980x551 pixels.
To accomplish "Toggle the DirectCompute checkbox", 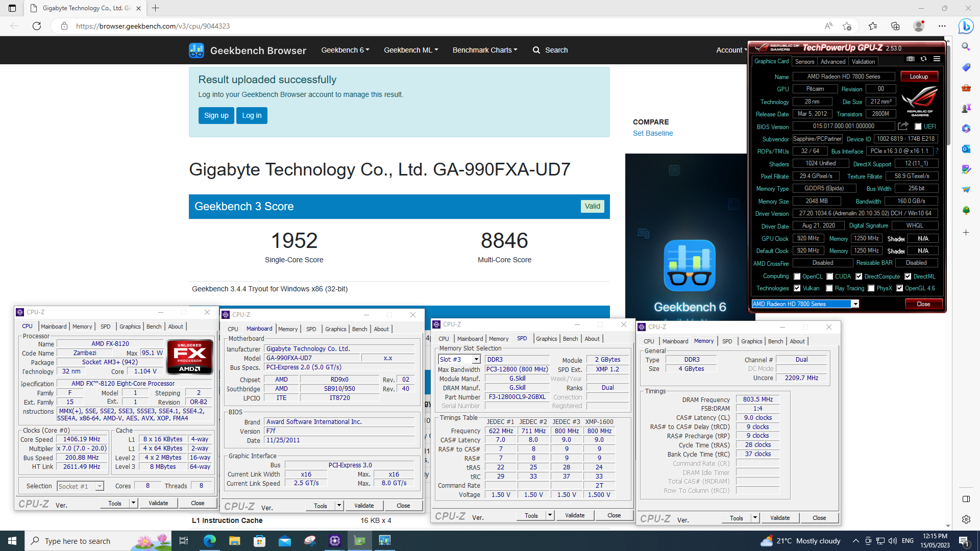I will point(859,277).
